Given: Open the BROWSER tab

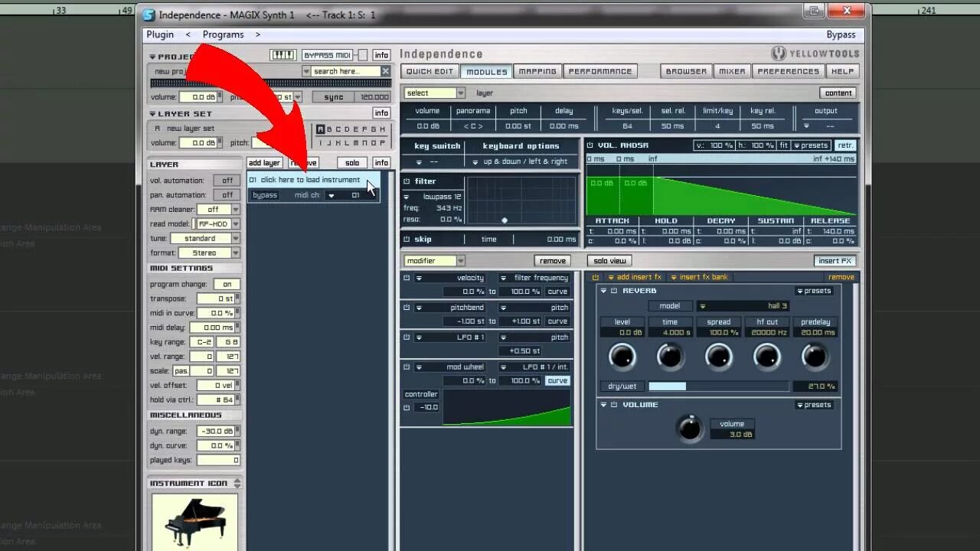Looking at the screenshot, I should [x=686, y=71].
